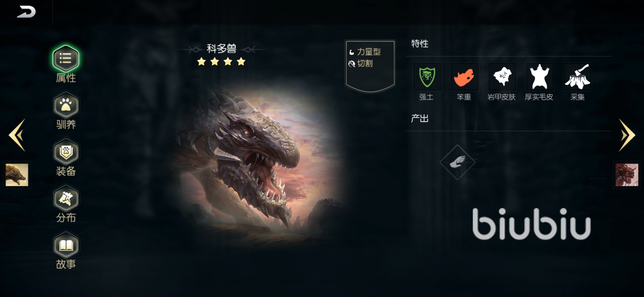Go back with the top-left return arrow
The width and height of the screenshot is (644, 297).
pyautogui.click(x=26, y=12)
